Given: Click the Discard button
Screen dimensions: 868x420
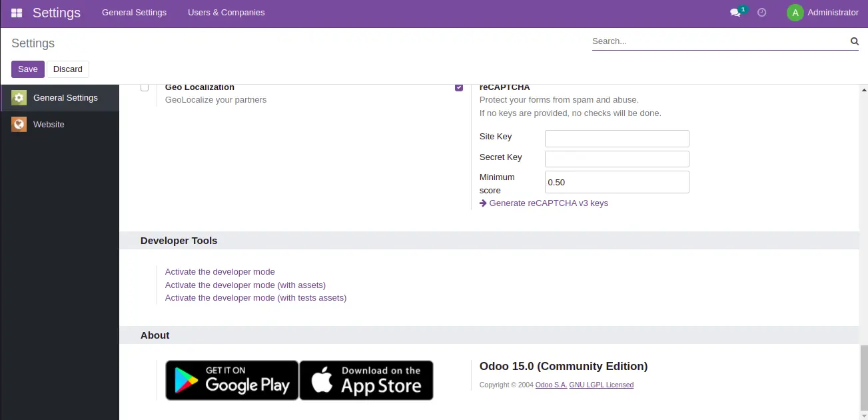Looking at the screenshot, I should point(68,69).
